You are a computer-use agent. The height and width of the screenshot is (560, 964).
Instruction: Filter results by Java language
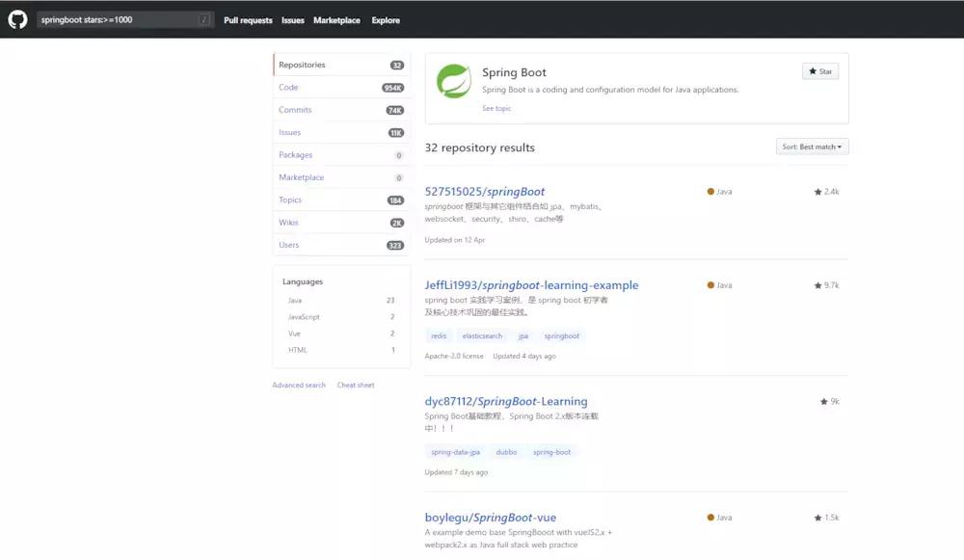295,301
